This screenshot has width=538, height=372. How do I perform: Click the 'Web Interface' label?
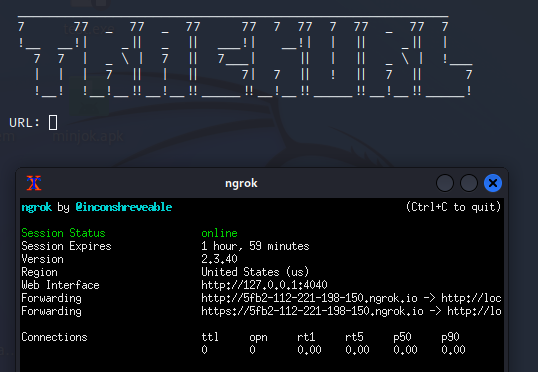(x=60, y=285)
